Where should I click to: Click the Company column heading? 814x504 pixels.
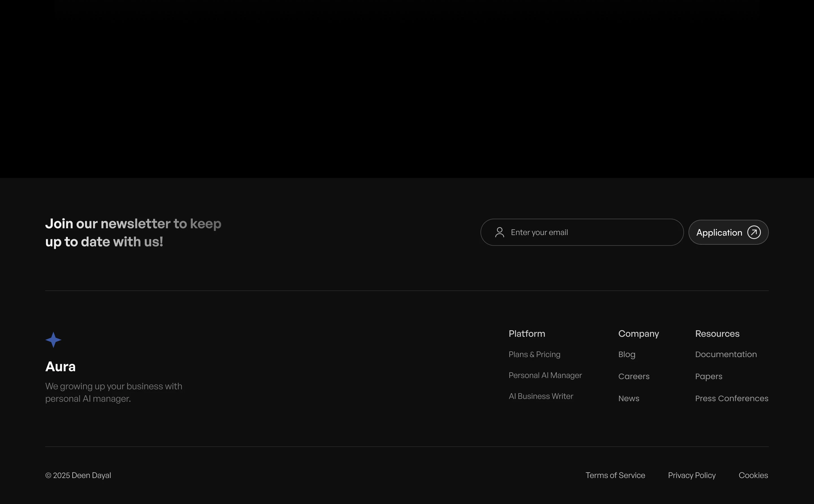(638, 334)
